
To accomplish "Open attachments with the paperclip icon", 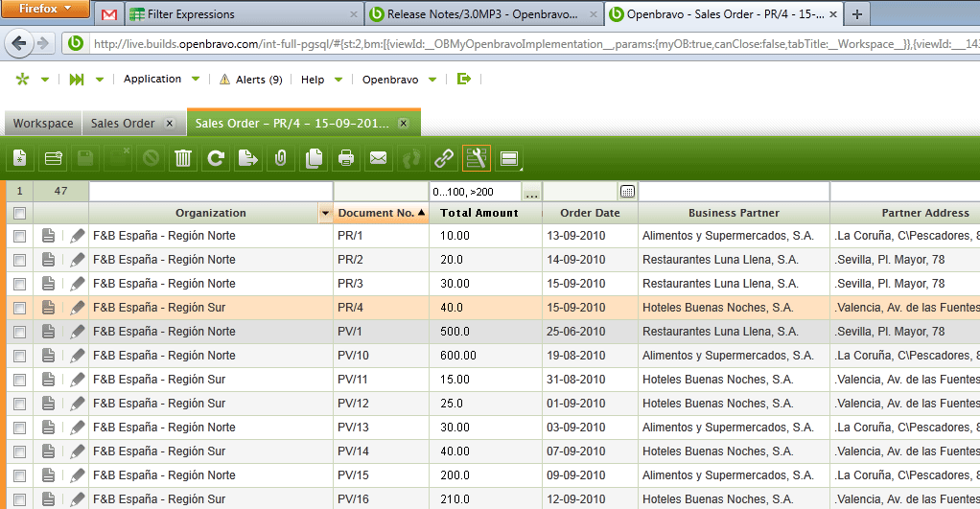I will pos(280,158).
